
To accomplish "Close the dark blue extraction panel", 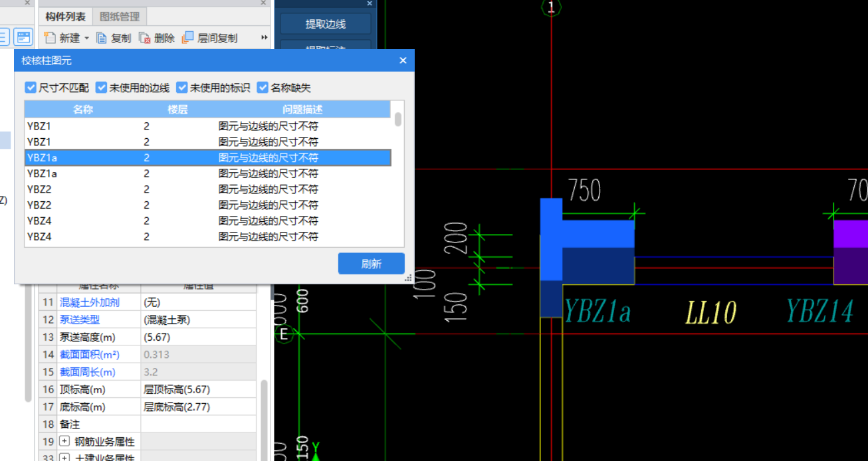I will click(370, 3).
